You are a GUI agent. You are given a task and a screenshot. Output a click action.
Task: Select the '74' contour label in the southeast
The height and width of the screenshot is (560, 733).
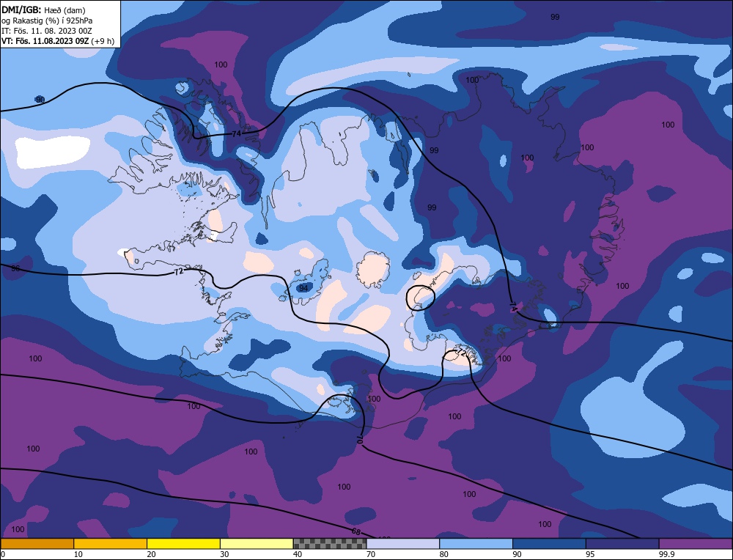[x=513, y=306]
